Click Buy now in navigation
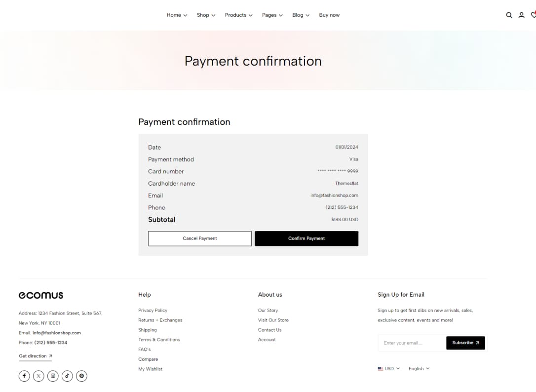Image resolution: width=536 pixels, height=392 pixels. pyautogui.click(x=329, y=15)
